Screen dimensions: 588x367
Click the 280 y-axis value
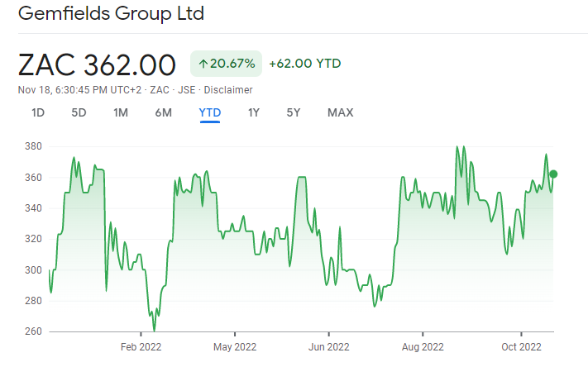pyautogui.click(x=33, y=301)
